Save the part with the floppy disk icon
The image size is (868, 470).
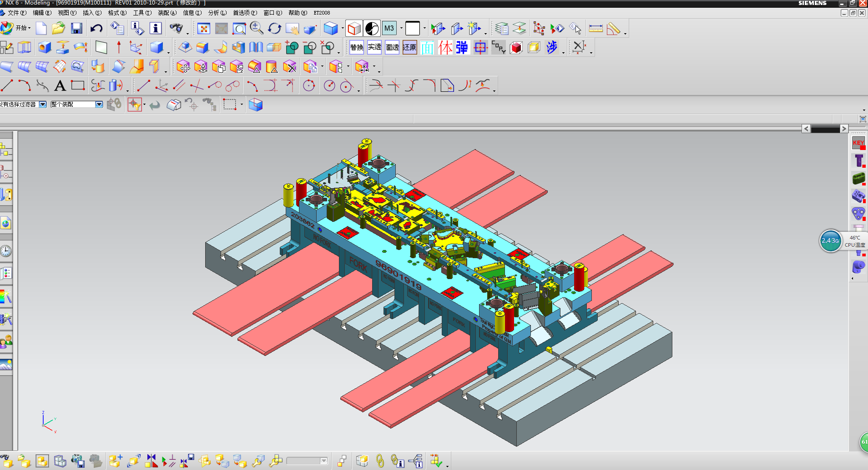[x=76, y=29]
